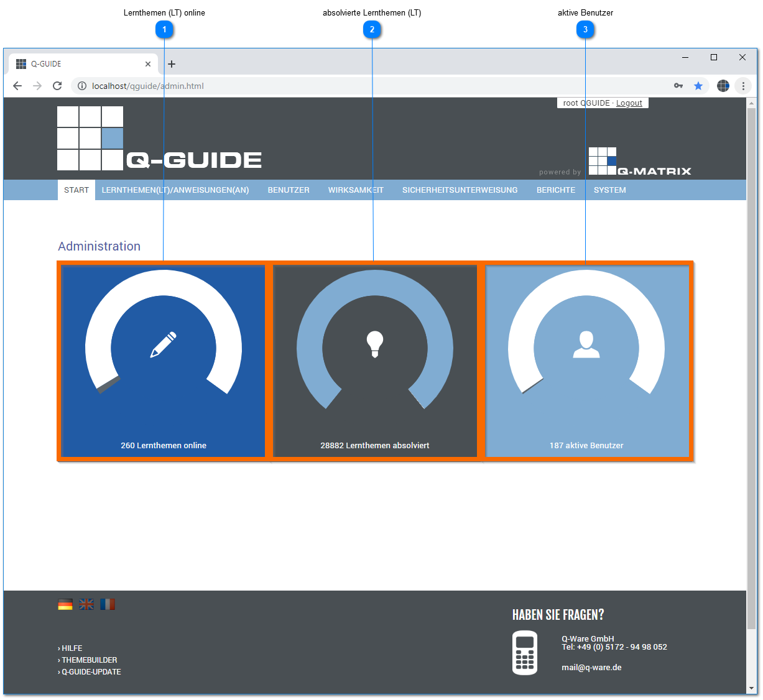Reload the page with refresh icon

pyautogui.click(x=57, y=86)
